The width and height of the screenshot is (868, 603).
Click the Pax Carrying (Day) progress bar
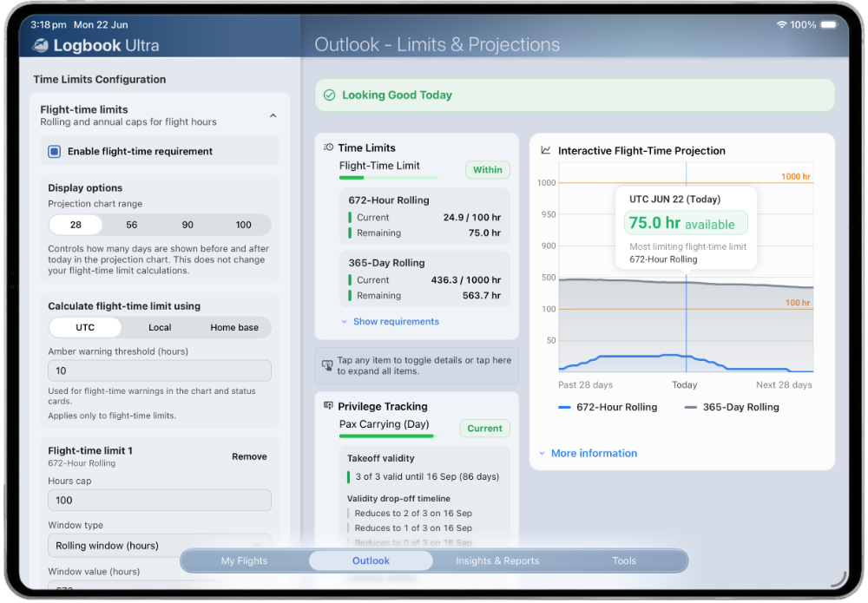click(x=388, y=436)
